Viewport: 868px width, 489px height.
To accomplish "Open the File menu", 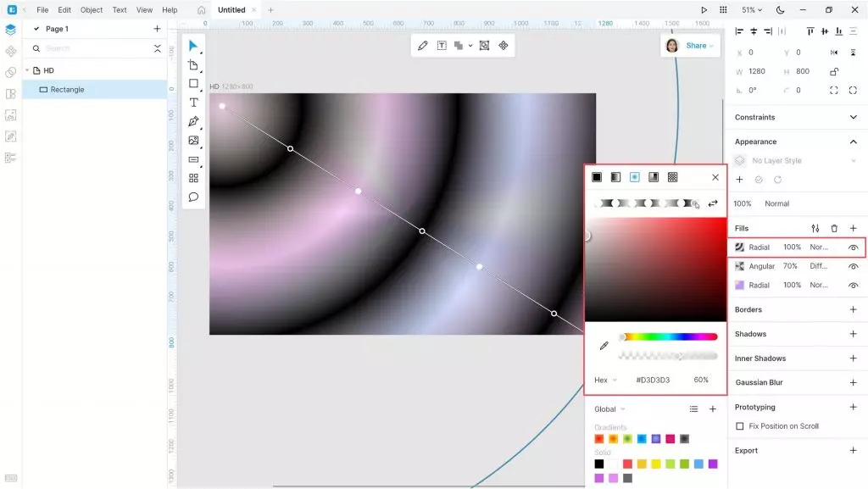I will tap(42, 10).
